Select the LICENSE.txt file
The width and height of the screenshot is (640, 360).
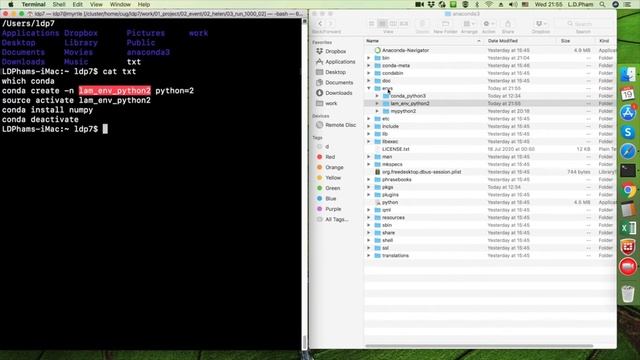490,149
